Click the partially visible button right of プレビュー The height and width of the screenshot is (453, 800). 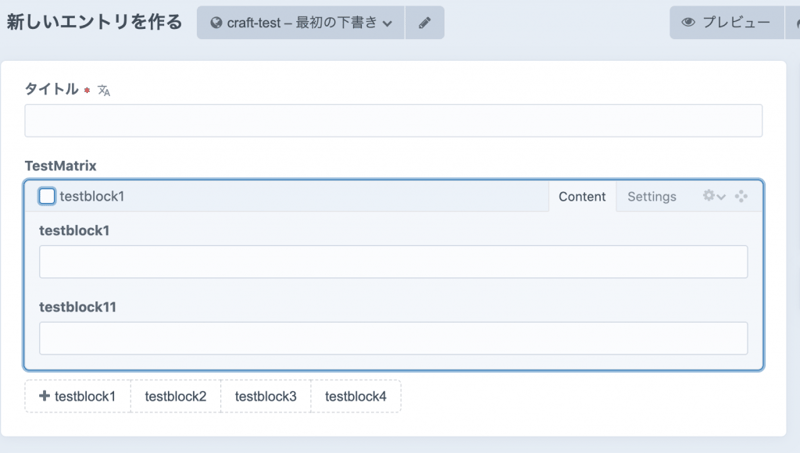(793, 23)
